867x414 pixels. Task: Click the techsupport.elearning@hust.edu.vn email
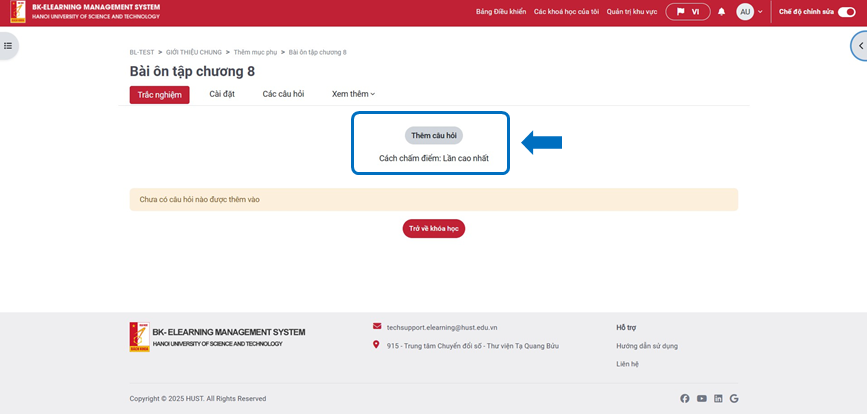(x=442, y=327)
